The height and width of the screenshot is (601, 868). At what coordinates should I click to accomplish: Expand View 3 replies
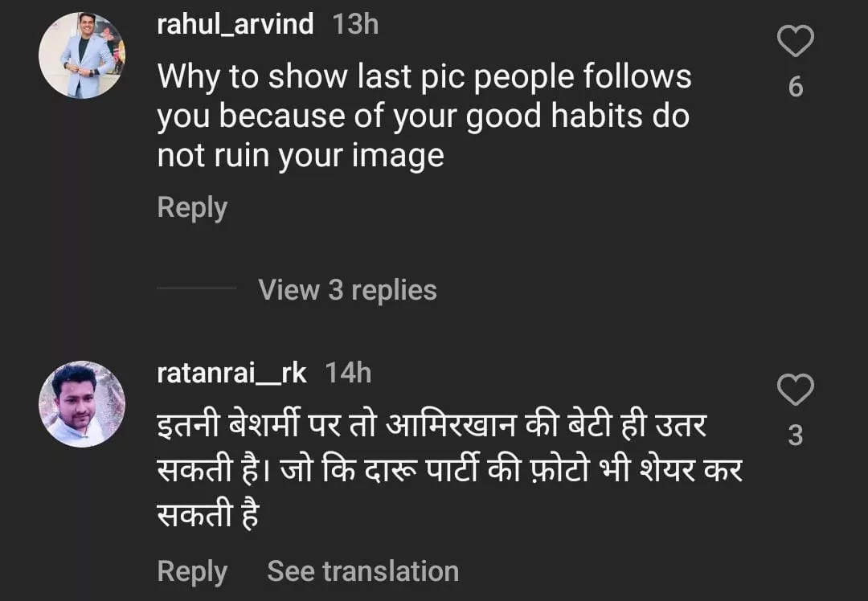[x=347, y=290]
